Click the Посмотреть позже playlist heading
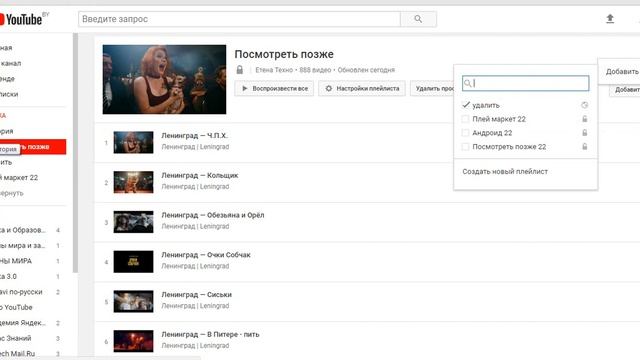The height and width of the screenshot is (360, 640). (284, 54)
